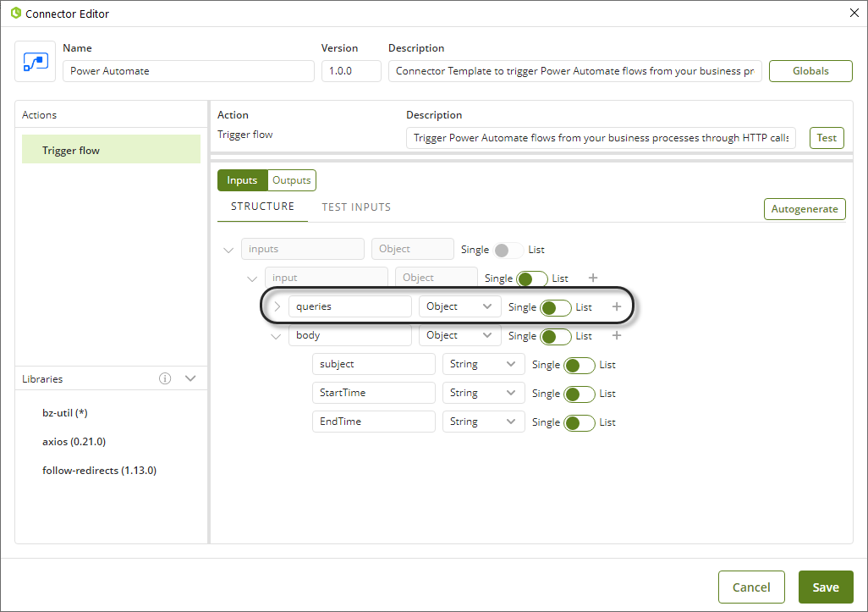Click the inputs Object type box
The width and height of the screenshot is (868, 612).
click(413, 249)
